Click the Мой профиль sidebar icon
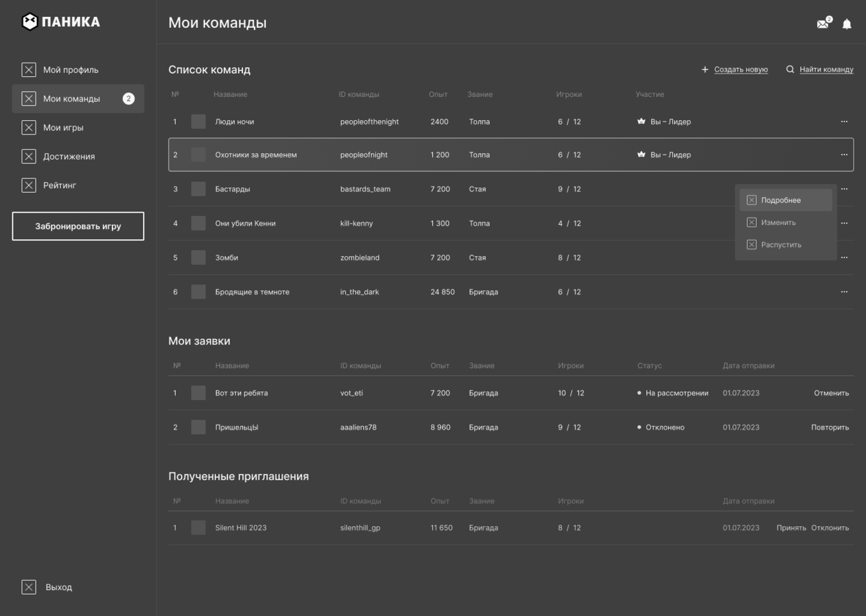 29,70
